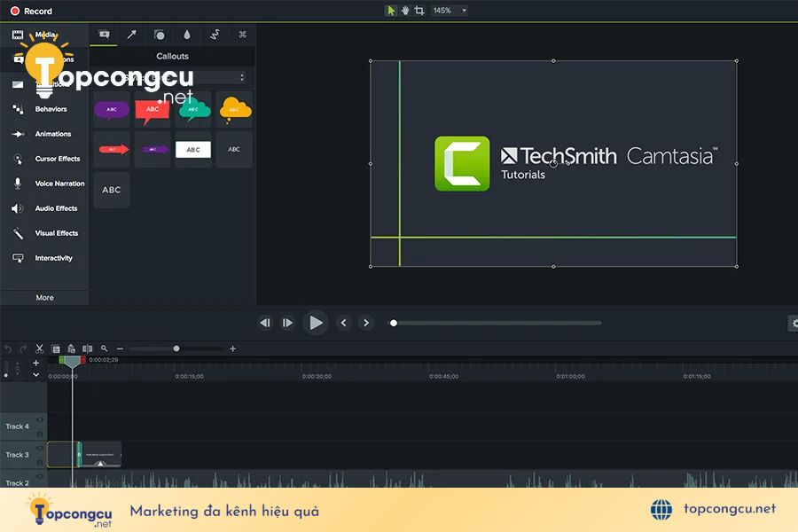Zoom out timeline with minus button
Viewport: 798px width, 532px height.
pyautogui.click(x=120, y=348)
